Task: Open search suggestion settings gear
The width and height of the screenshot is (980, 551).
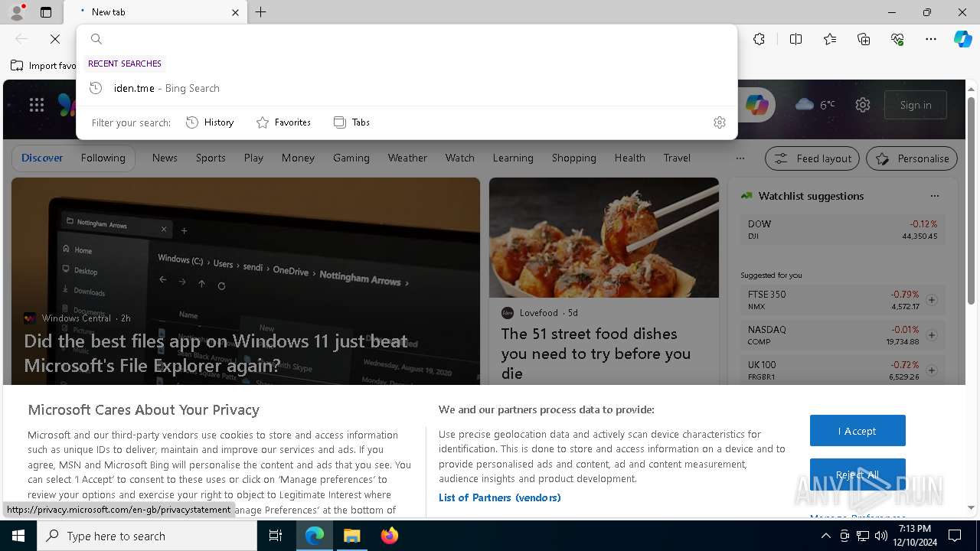Action: [719, 122]
